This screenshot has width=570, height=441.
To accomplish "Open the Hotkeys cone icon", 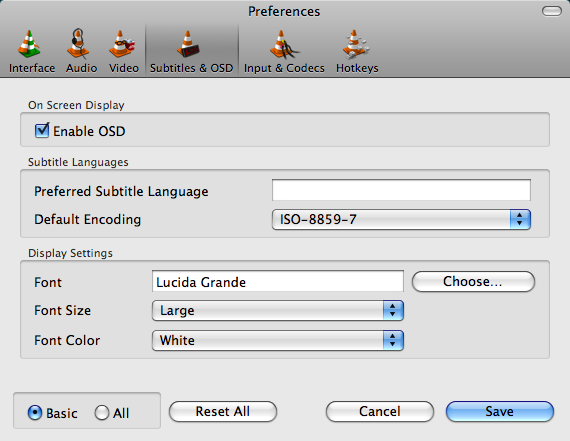I will [356, 44].
